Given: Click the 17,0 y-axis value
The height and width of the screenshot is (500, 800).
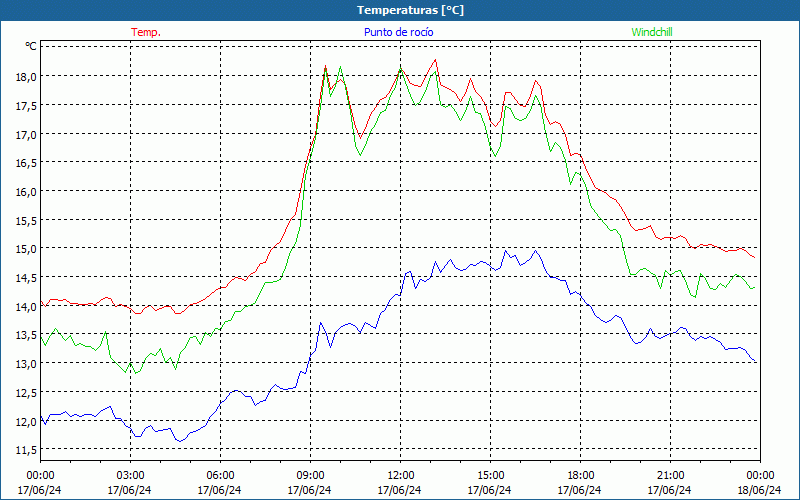Looking at the screenshot, I should [28, 134].
